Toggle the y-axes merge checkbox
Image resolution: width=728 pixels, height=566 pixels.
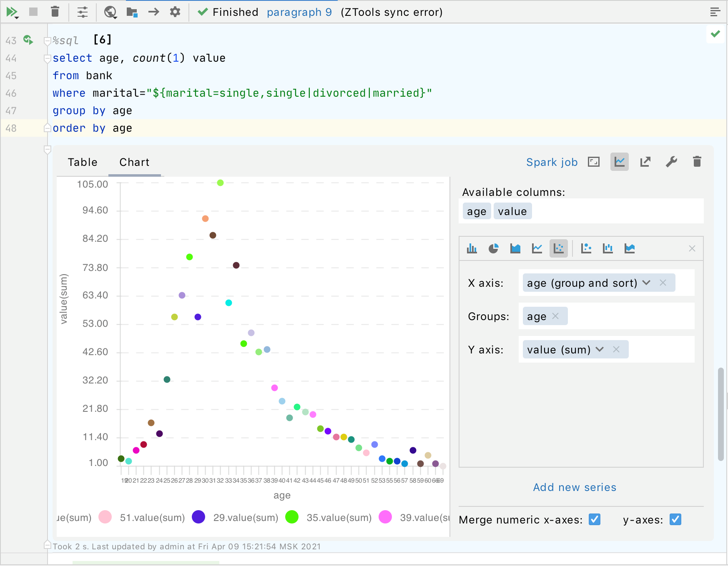pyautogui.click(x=675, y=519)
